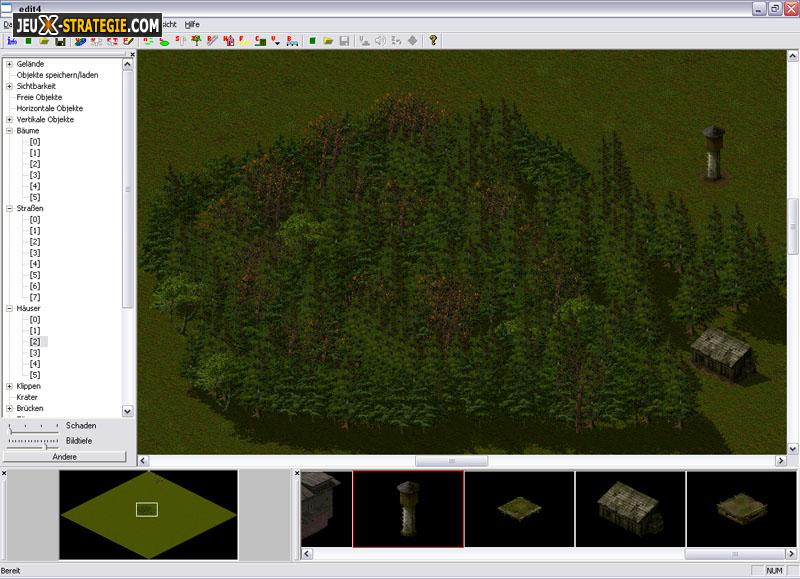
Task: Open the Hilfe menu
Action: click(192, 23)
